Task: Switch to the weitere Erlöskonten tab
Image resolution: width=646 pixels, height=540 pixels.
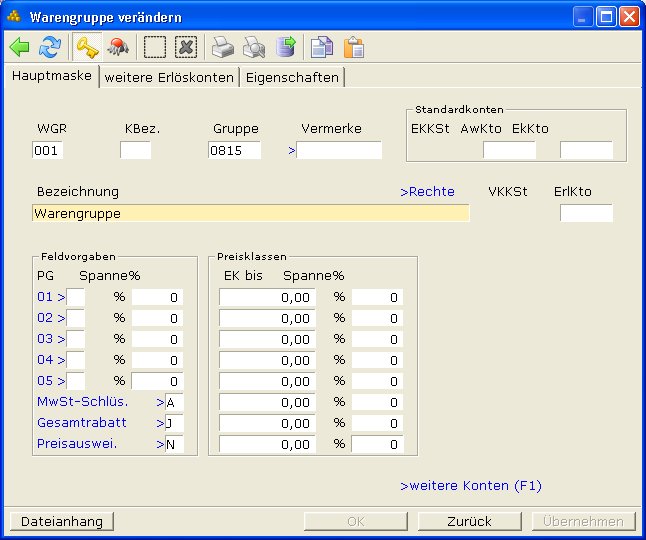Action: 169,77
